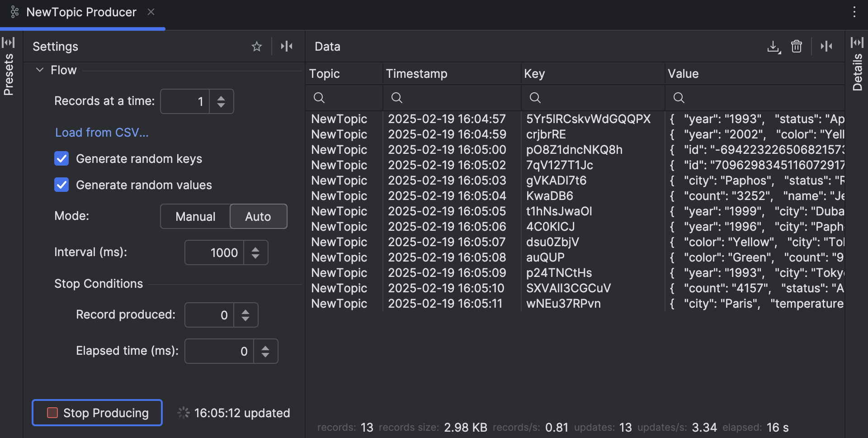The height and width of the screenshot is (438, 868).
Task: Favorite the current producer settings
Action: [x=256, y=46]
